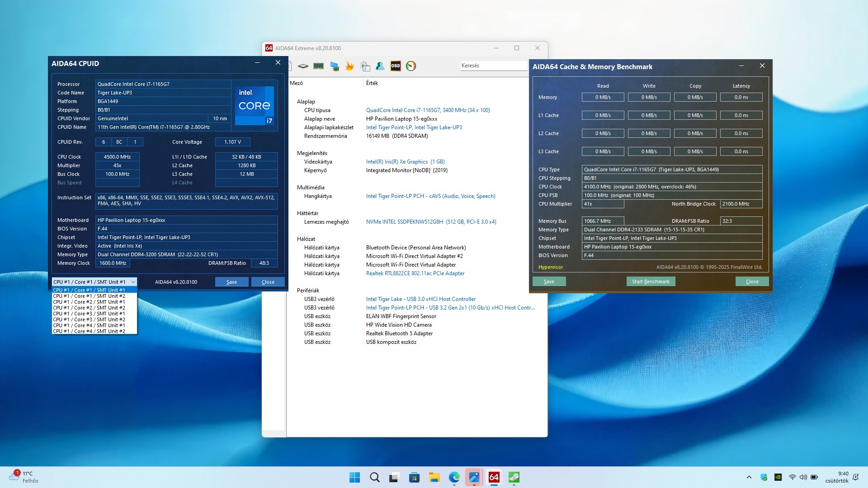Open the CPUID panel via chip icon
Viewport: 868px width, 488px height.
(x=303, y=66)
